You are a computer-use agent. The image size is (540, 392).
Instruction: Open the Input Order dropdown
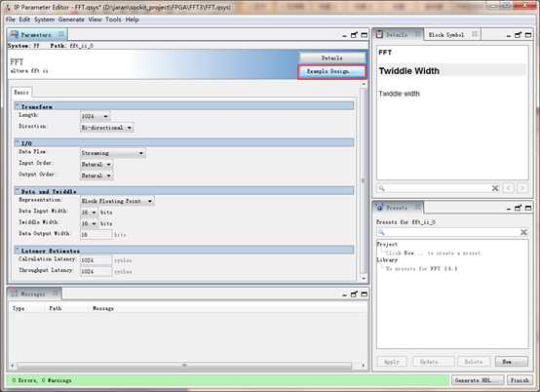pyautogui.click(x=96, y=165)
